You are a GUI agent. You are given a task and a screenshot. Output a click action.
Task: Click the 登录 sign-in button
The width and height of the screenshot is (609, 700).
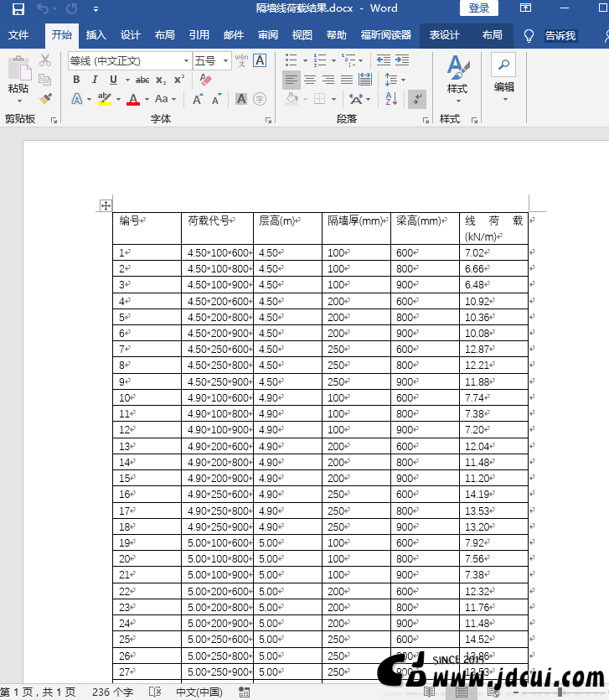pyautogui.click(x=478, y=8)
